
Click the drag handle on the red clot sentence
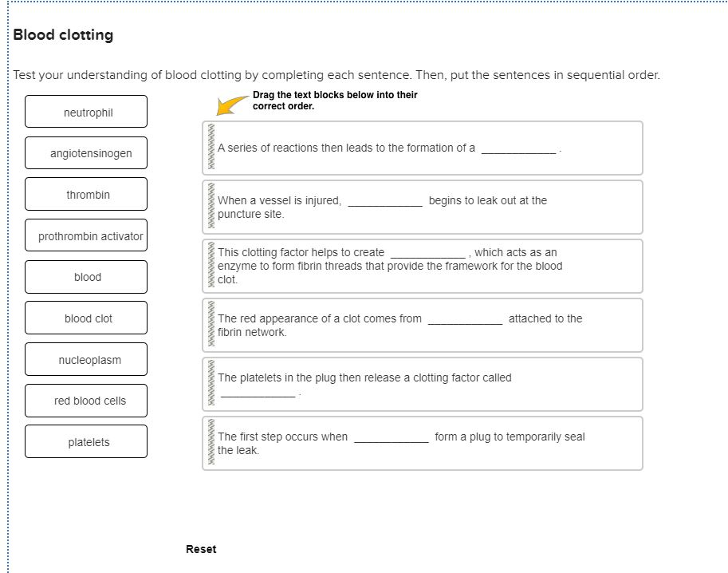tap(210, 325)
